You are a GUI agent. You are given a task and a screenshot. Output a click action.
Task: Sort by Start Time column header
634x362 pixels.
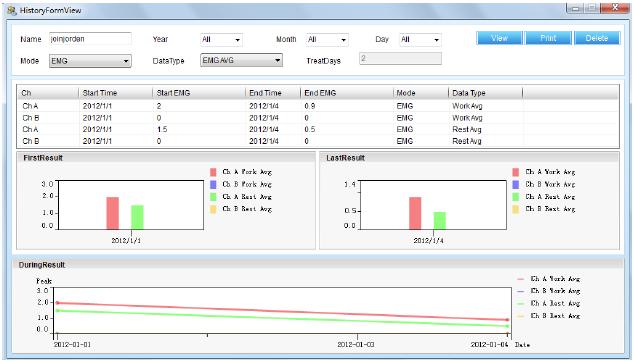point(116,93)
